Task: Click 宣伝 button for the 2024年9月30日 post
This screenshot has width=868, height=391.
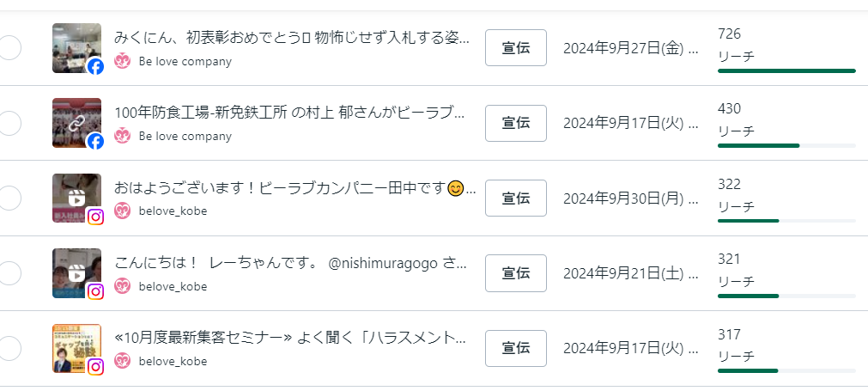Action: tap(516, 198)
